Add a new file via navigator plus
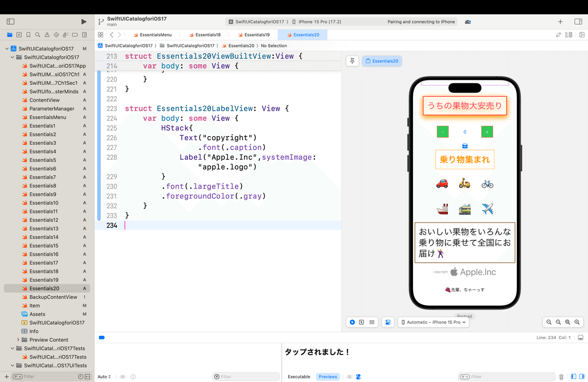The width and height of the screenshot is (588, 382). 7,377
